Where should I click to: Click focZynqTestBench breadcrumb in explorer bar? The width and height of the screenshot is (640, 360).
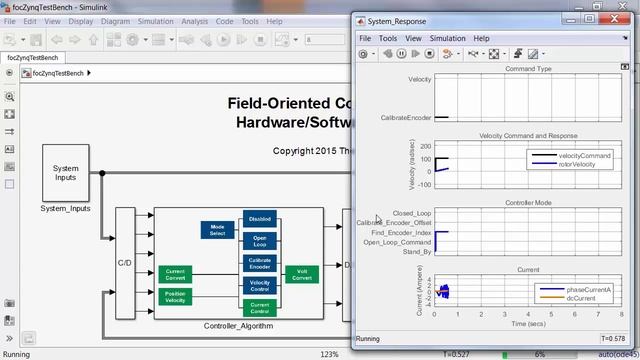pos(58,73)
